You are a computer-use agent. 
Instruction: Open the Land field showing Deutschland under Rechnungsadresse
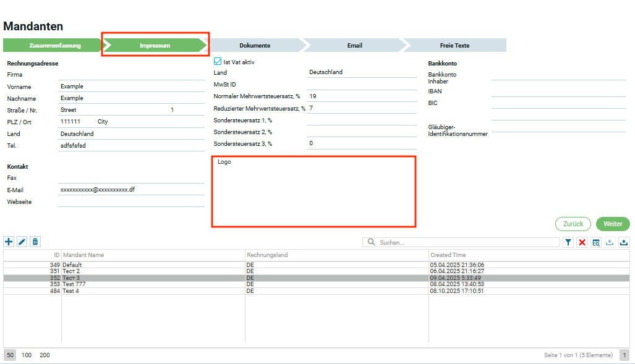click(131, 133)
